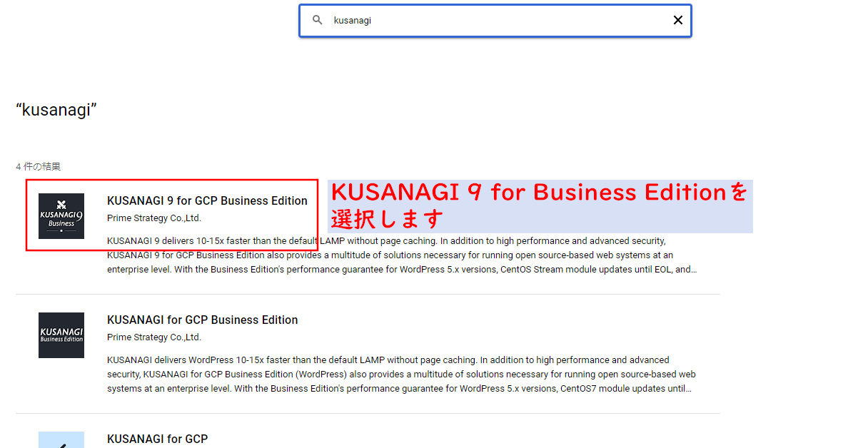Click the magnifying glass search icon
This screenshot has height=448, width=868.
tap(318, 20)
